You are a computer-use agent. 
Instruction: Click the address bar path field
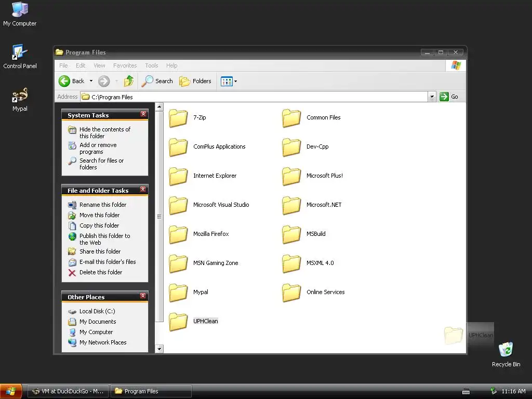tap(254, 97)
